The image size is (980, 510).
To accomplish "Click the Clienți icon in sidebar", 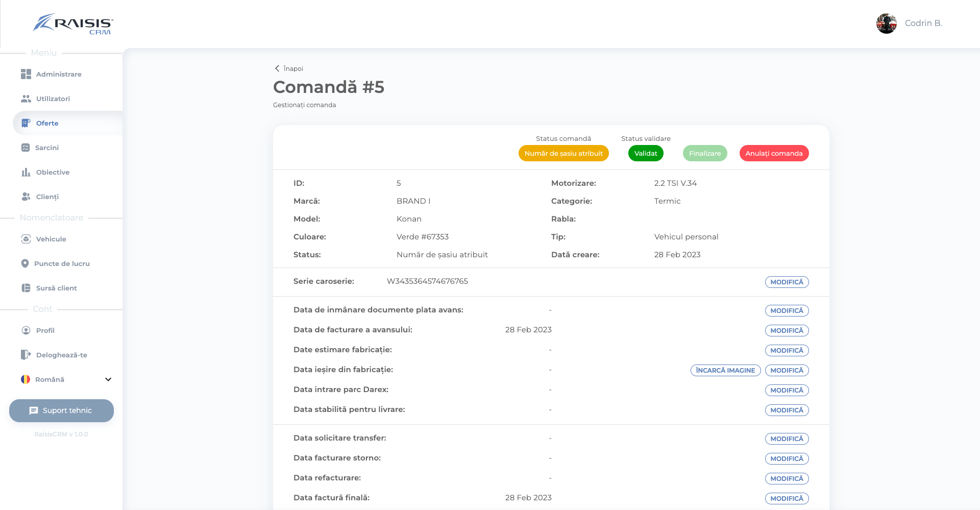I will [x=26, y=197].
